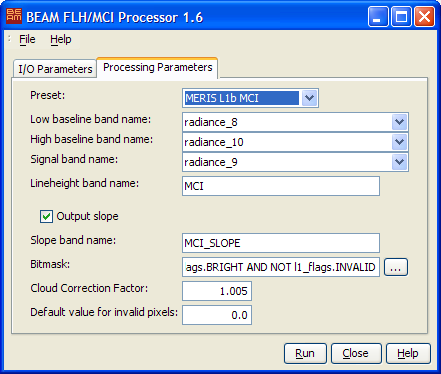Close the window with the red X

click(x=424, y=16)
